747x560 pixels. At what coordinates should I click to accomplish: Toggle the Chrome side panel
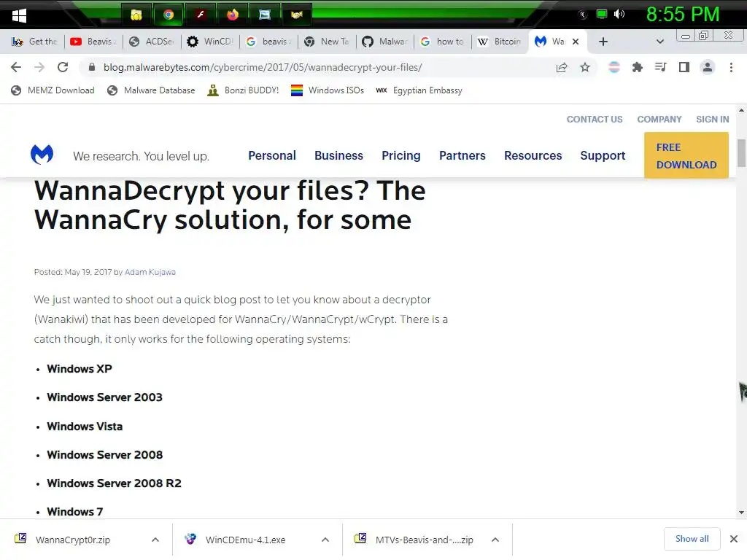click(x=684, y=67)
